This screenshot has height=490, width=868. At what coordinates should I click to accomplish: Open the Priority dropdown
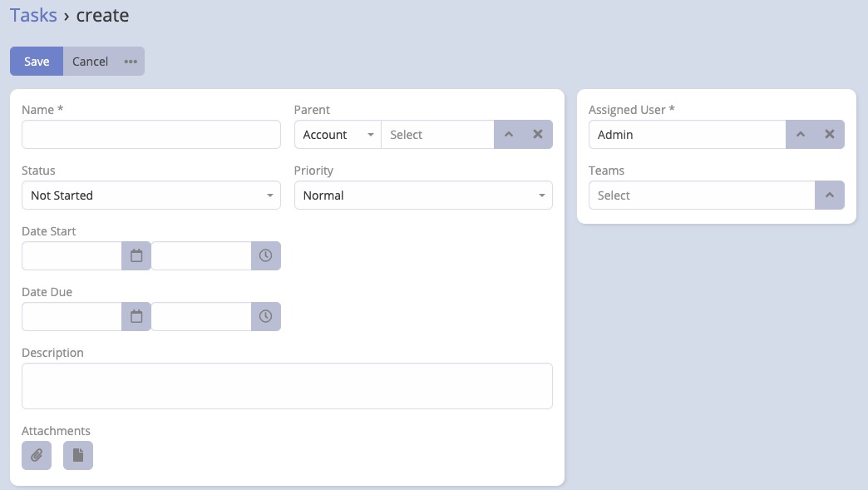point(422,195)
